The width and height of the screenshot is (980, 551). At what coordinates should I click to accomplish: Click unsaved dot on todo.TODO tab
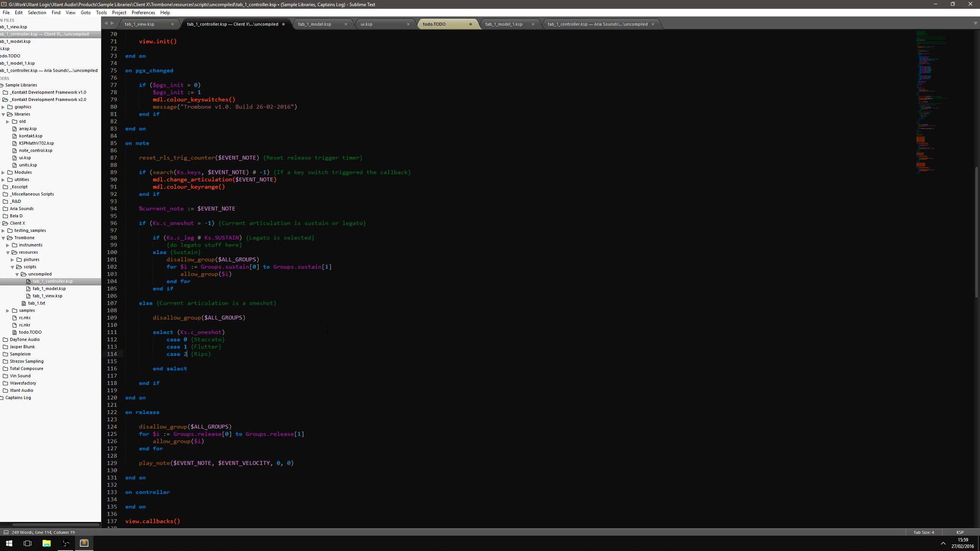tap(470, 24)
